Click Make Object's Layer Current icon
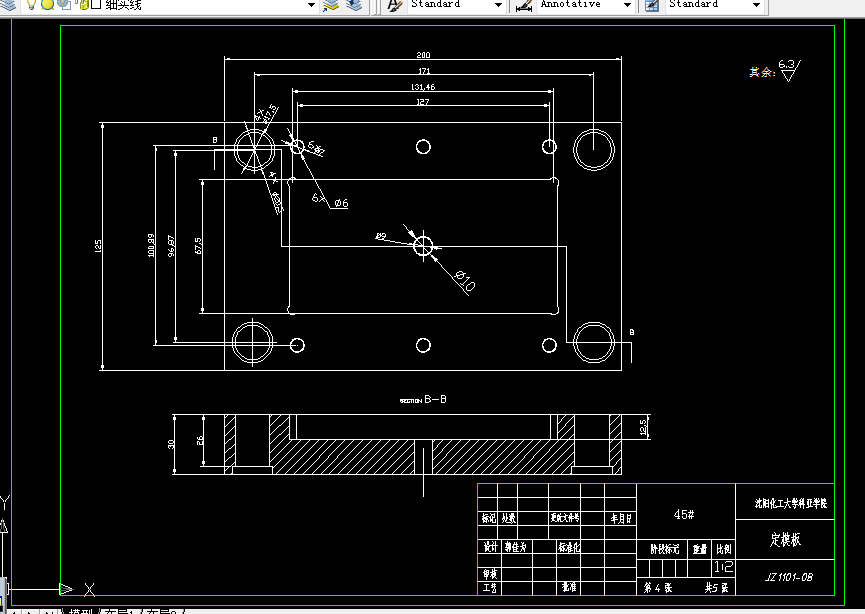Screen dimensions: 865x614 [x=331, y=5]
